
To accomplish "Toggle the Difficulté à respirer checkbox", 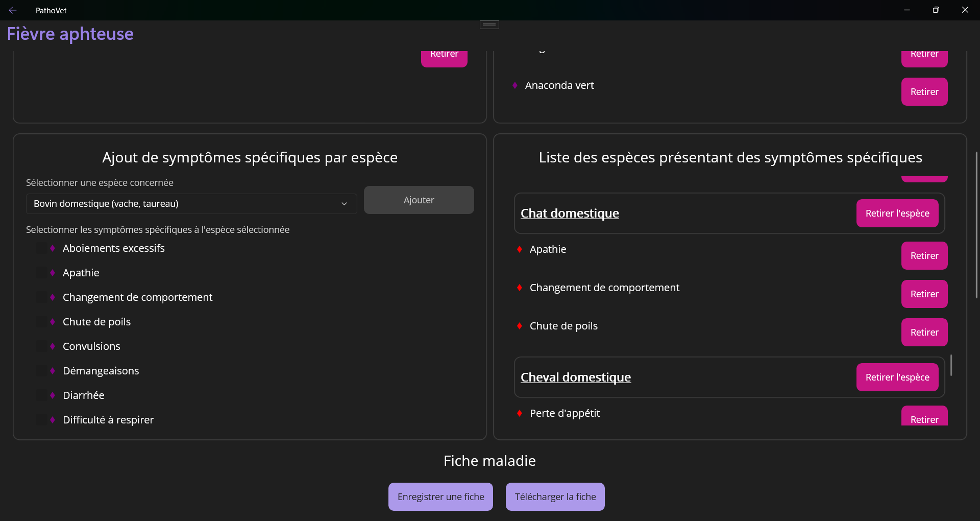I will (x=41, y=420).
